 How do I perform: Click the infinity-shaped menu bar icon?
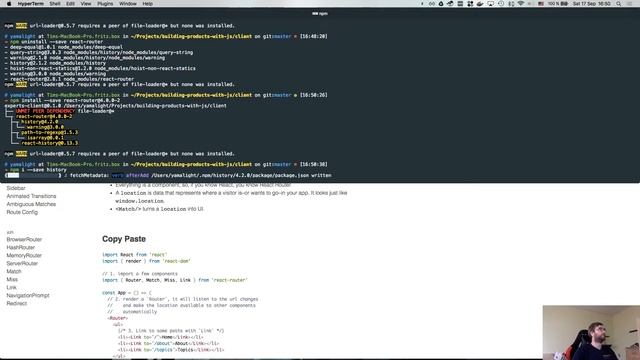[x=432, y=4]
